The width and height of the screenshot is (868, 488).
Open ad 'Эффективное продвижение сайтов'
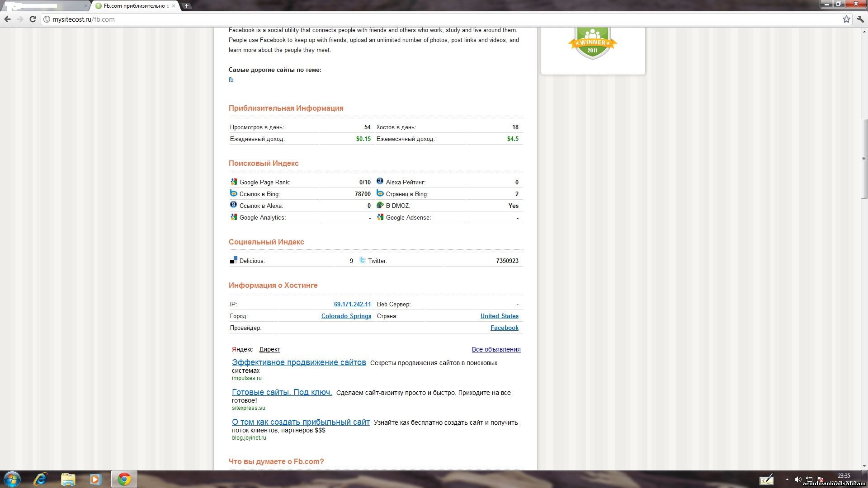(299, 362)
